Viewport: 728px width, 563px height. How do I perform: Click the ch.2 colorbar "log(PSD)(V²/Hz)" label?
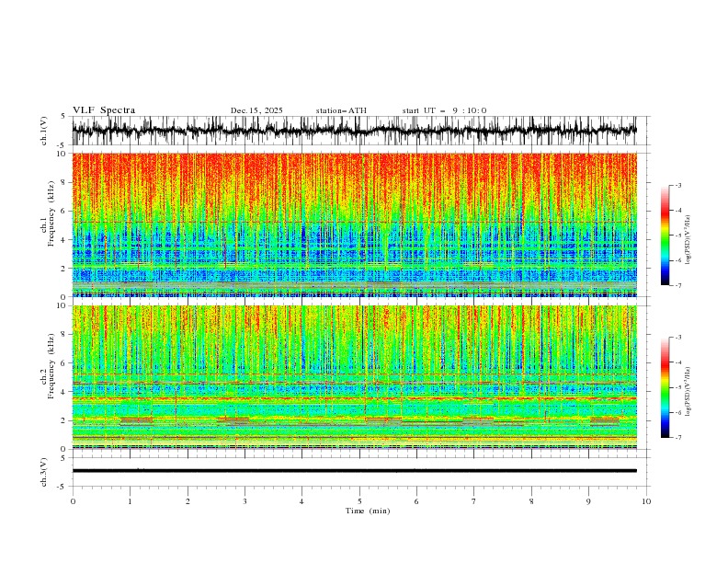(x=688, y=391)
